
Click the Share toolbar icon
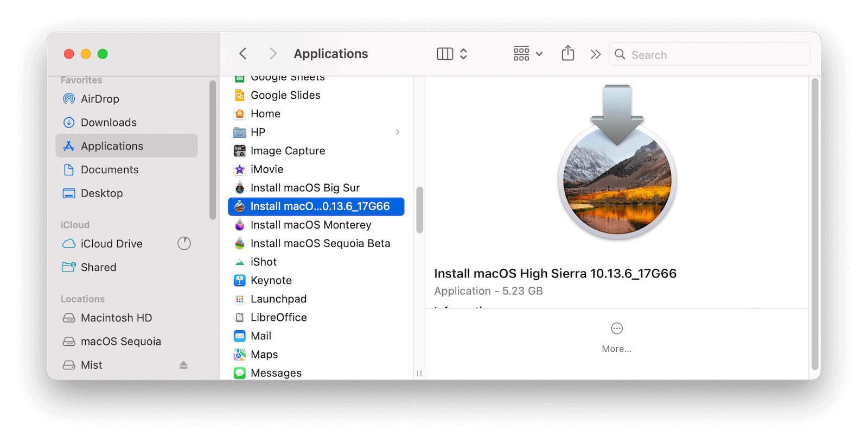click(567, 53)
